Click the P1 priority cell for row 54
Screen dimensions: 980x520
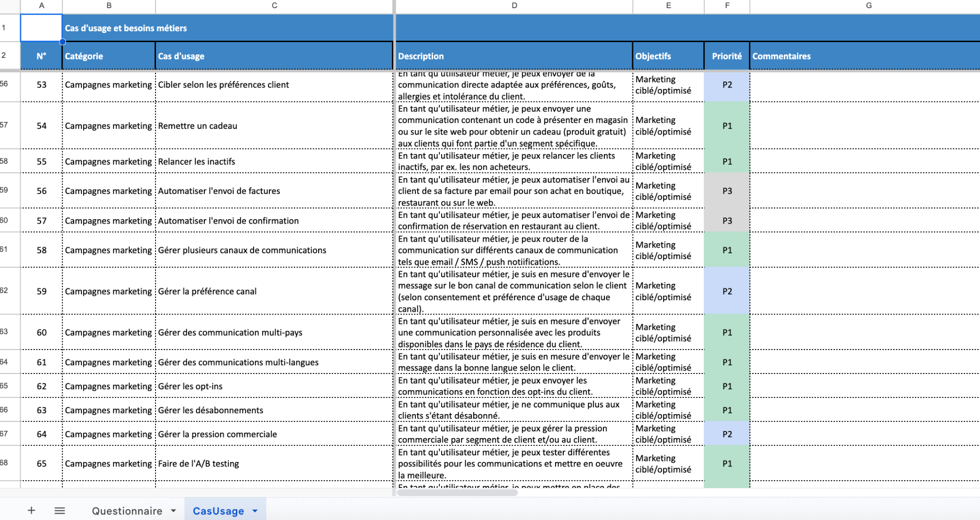tap(727, 125)
